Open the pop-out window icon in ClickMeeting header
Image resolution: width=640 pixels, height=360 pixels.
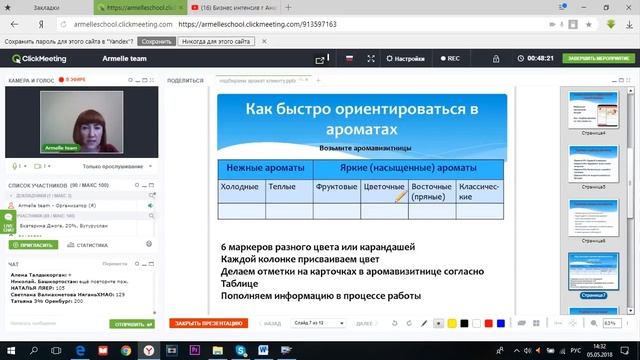pos(320,60)
